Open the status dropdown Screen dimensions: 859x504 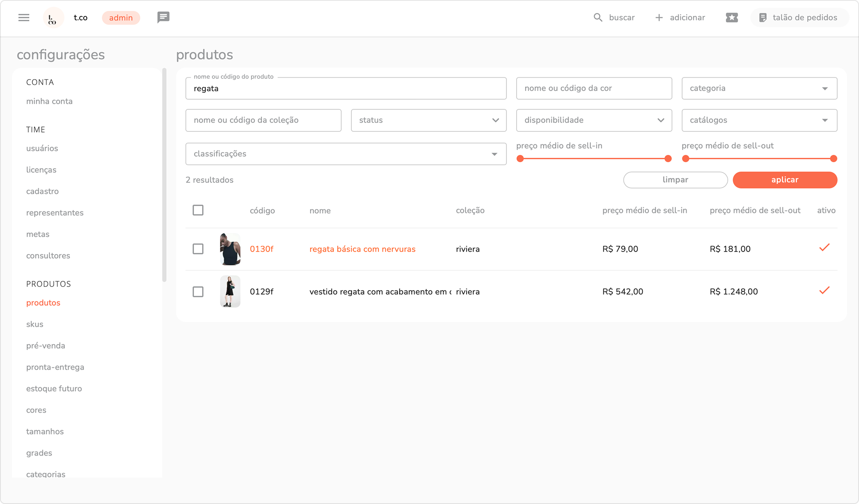click(x=428, y=120)
